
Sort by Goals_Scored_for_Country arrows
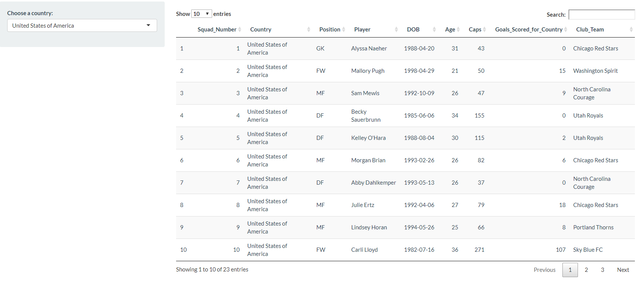pos(565,30)
